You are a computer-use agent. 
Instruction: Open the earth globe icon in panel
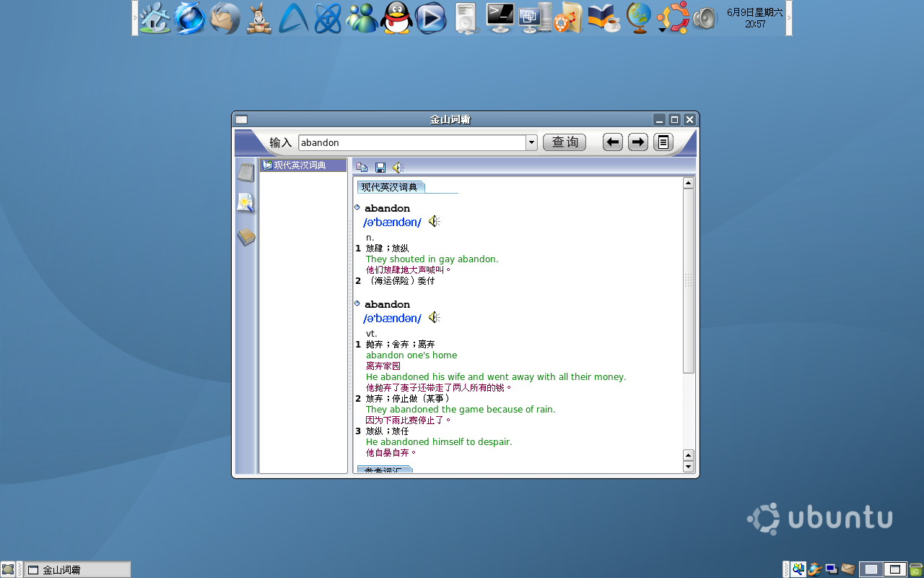[x=639, y=18]
